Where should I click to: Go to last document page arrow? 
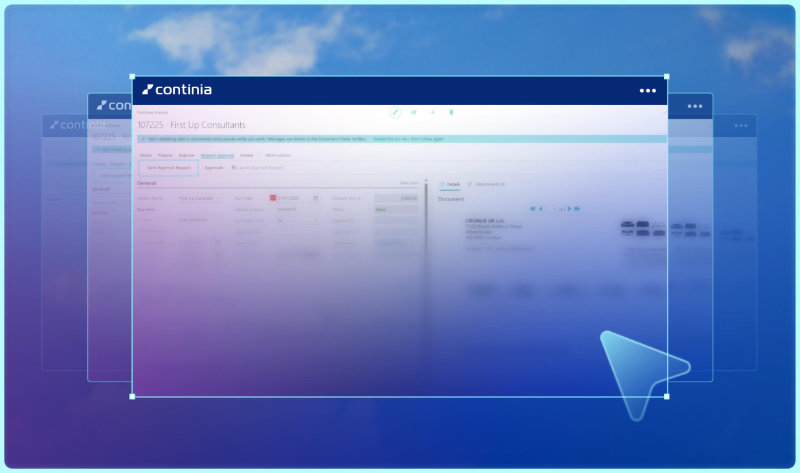point(577,209)
